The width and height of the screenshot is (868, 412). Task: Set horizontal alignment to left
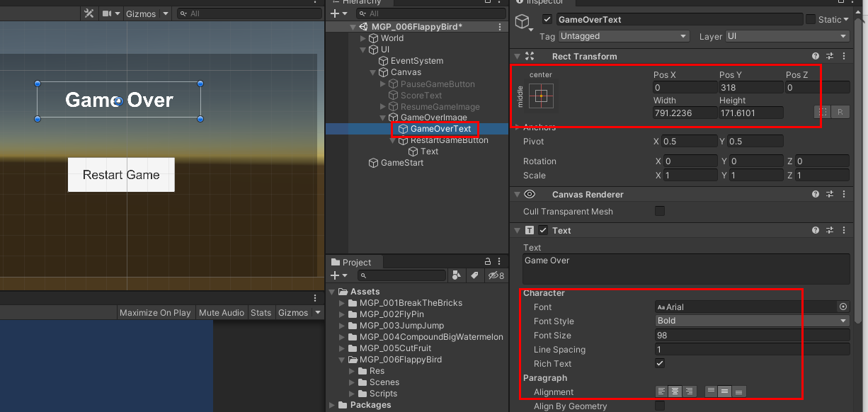661,391
